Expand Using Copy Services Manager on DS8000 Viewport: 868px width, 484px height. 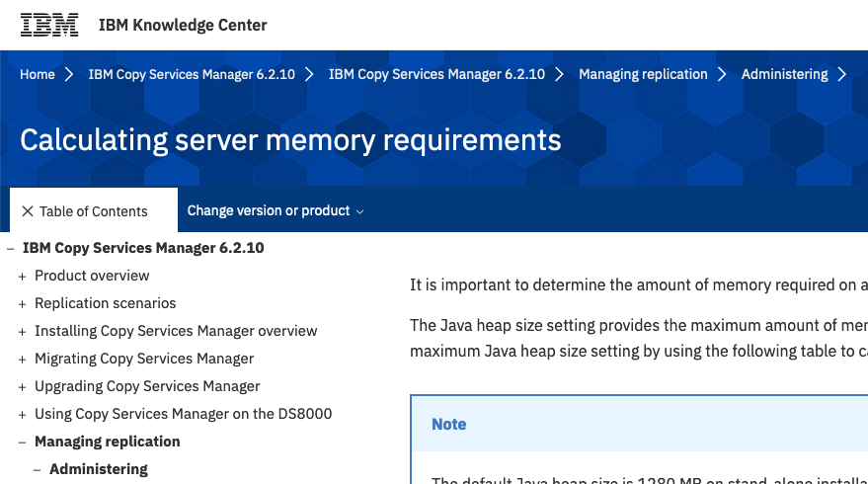pos(22,415)
